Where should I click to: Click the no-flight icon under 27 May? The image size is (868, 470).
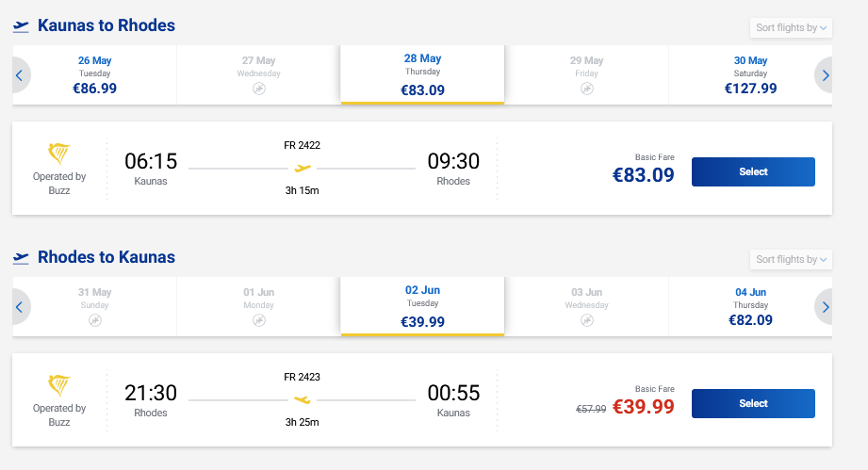click(258, 89)
